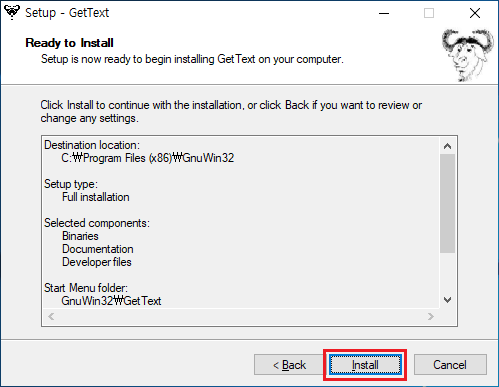The width and height of the screenshot is (499, 387).
Task: Click the 'Ready to Install' heading
Action: tap(69, 43)
